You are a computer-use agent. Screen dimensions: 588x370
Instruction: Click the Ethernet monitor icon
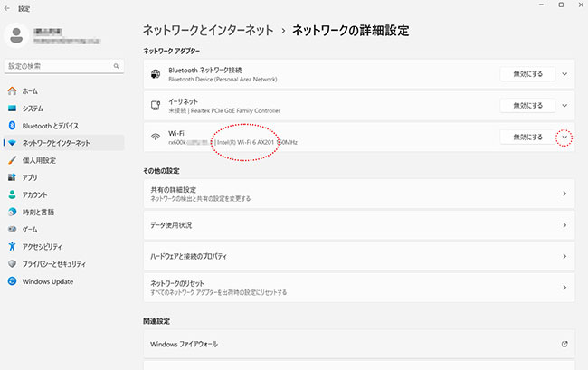tap(156, 105)
